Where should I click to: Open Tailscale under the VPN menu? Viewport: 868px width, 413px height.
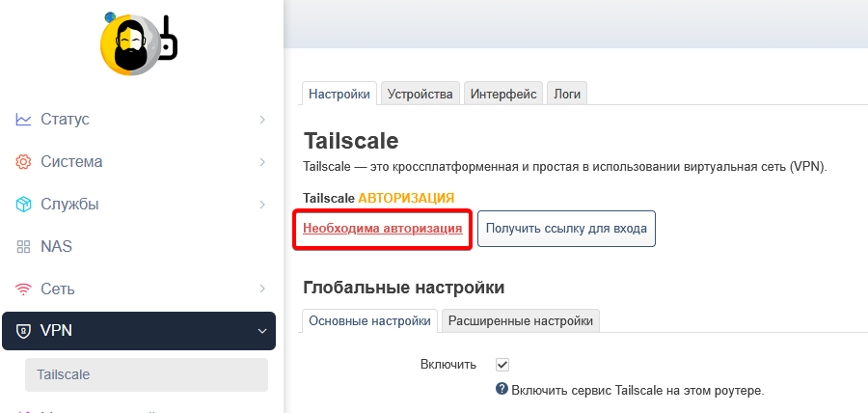click(147, 374)
